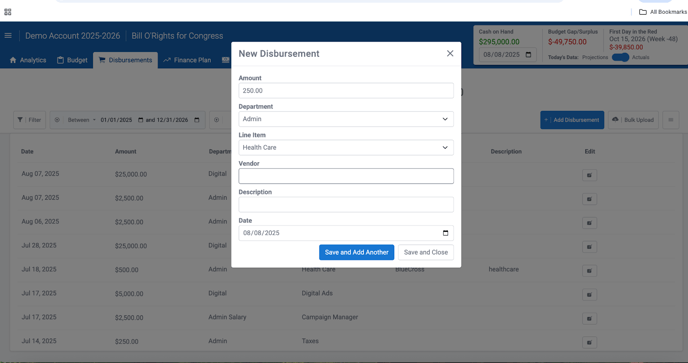This screenshot has width=688, height=363.
Task: Click edit icon for Jul 14 Taxes row
Action: click(589, 342)
